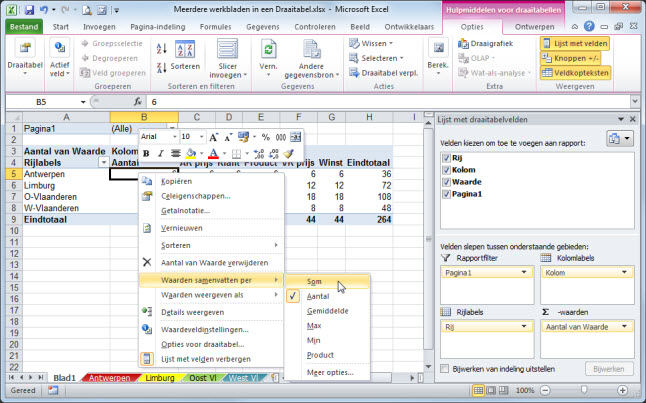
Task: Click zoom in plus button
Action: point(623,390)
